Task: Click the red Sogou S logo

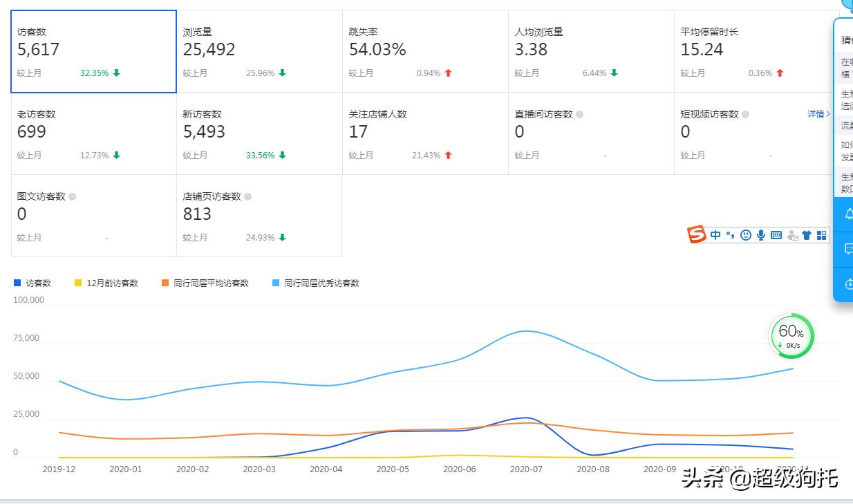Action: pos(696,235)
